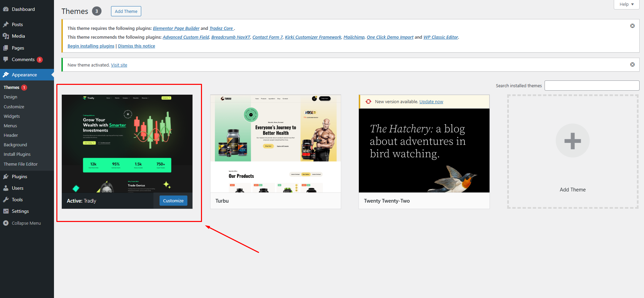Click the Add Theme button near the heading
Viewport: 644px width, 298px height.
tap(126, 11)
